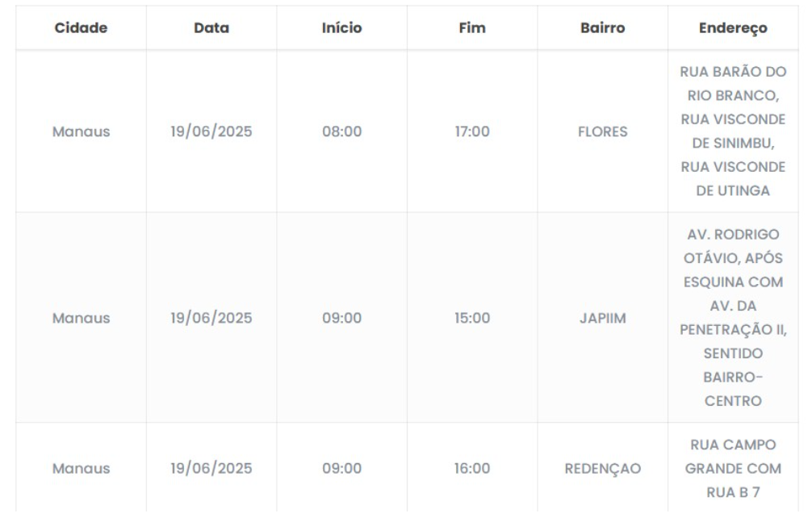The height and width of the screenshot is (526, 812).
Task: Click the date in the JAPIIM row
Action: click(211, 318)
